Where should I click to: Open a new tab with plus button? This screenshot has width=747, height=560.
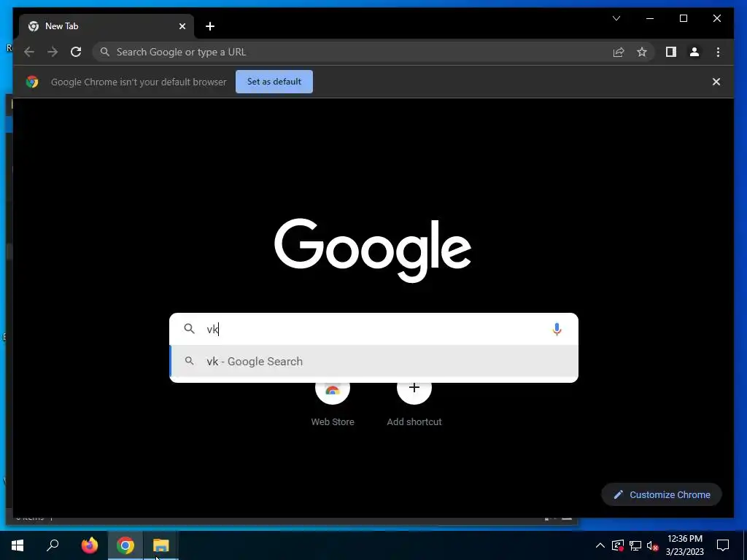210,26
